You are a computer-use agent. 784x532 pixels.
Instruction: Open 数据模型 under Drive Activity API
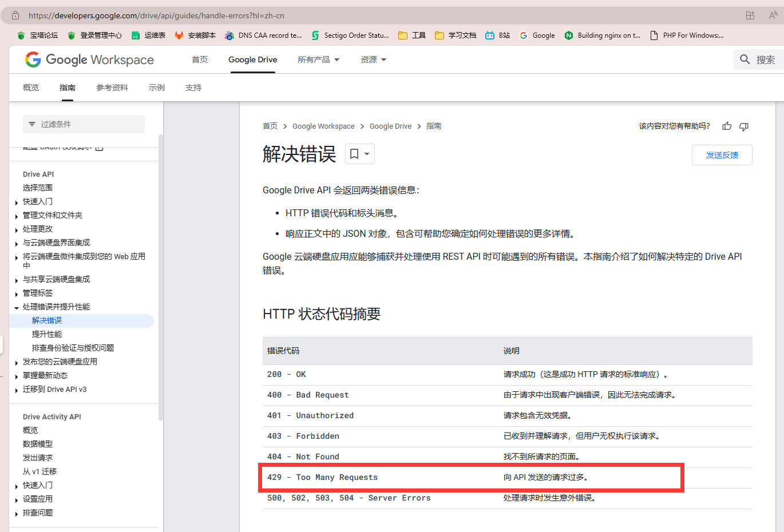click(x=38, y=444)
